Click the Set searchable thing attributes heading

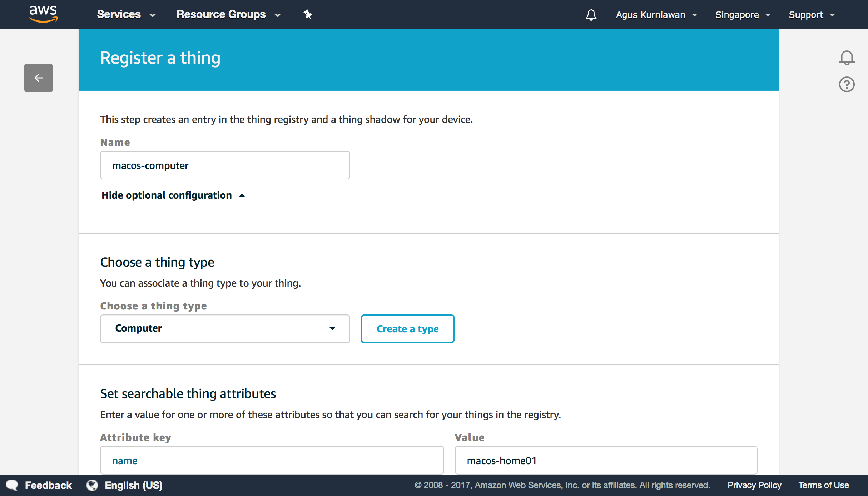click(188, 394)
